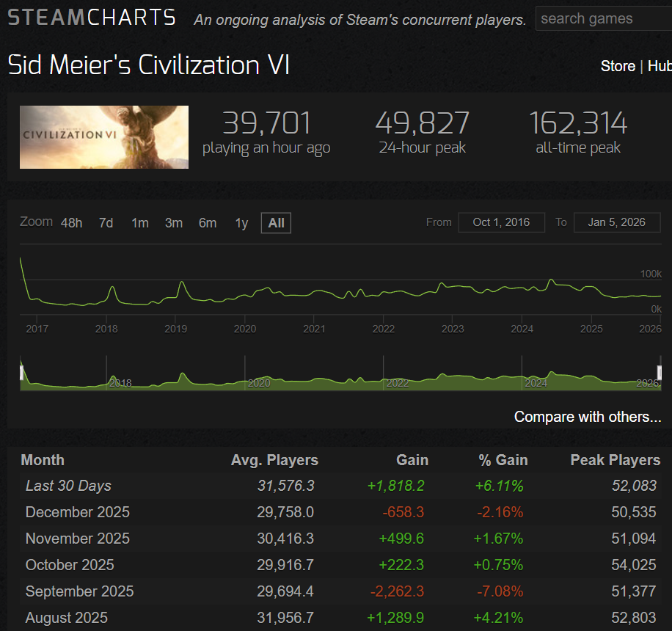This screenshot has width=672, height=631.
Task: Select the September 2025 row label
Action: 80,591
